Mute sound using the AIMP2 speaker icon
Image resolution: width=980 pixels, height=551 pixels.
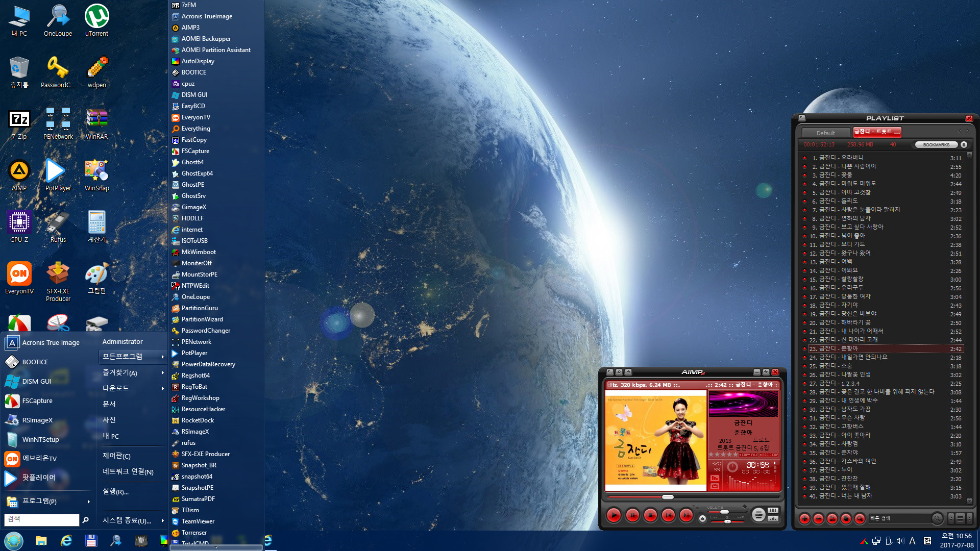click(x=744, y=506)
